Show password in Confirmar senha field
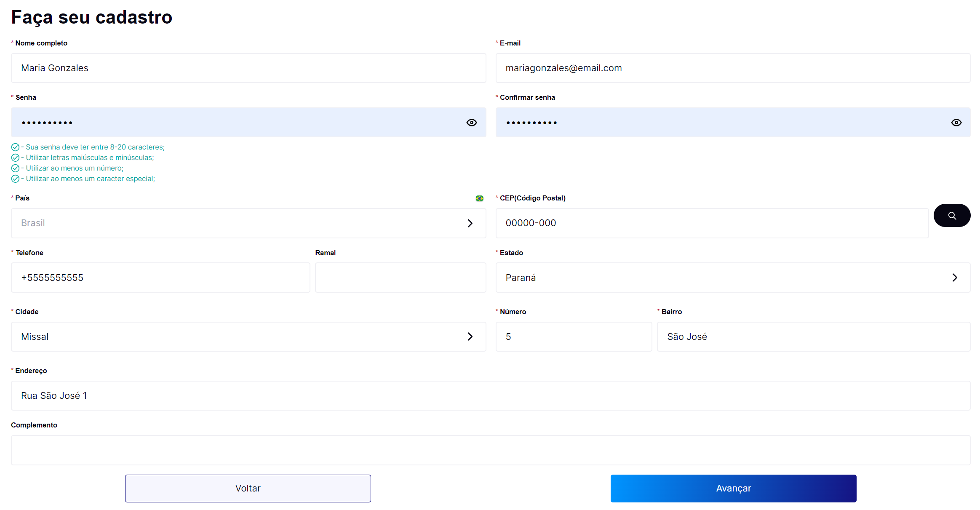Screen dimensions: 980x510 coord(956,123)
